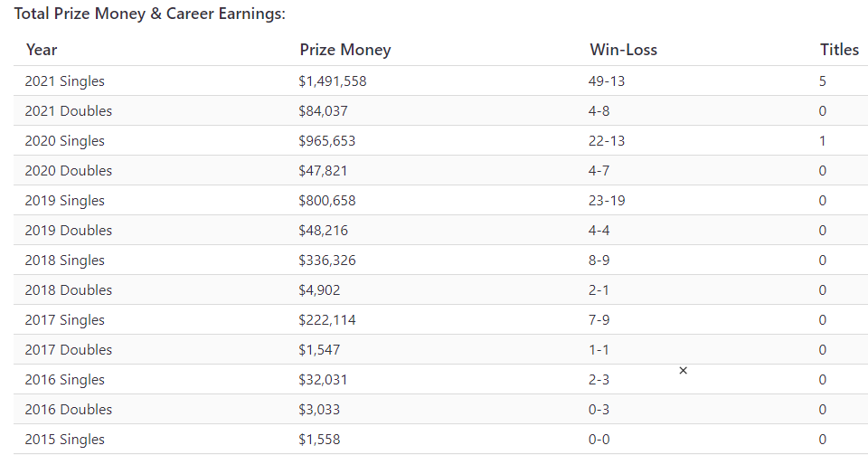Select the 2015 Singles row label
Image resolution: width=868 pixels, height=455 pixels.
point(65,440)
